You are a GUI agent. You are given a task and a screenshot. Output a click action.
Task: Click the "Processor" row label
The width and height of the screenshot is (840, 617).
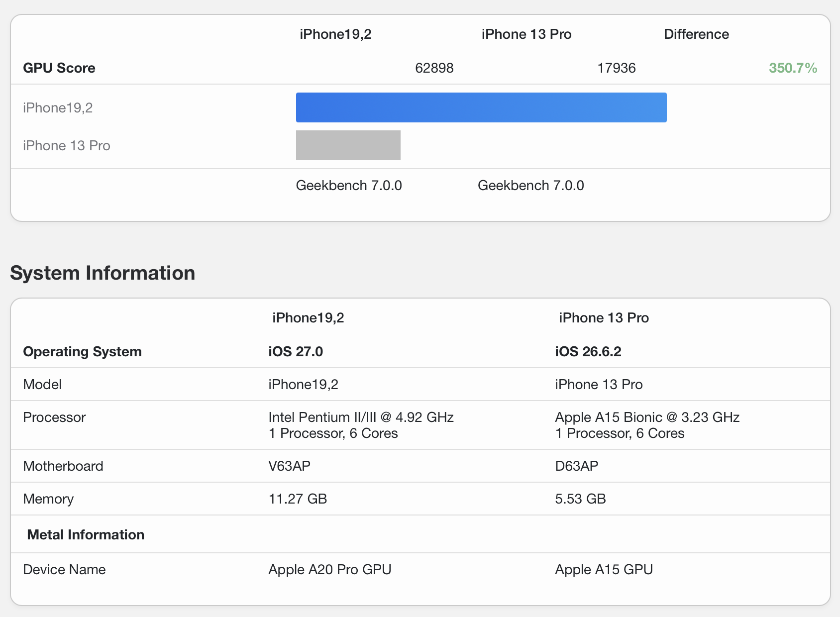coord(54,417)
